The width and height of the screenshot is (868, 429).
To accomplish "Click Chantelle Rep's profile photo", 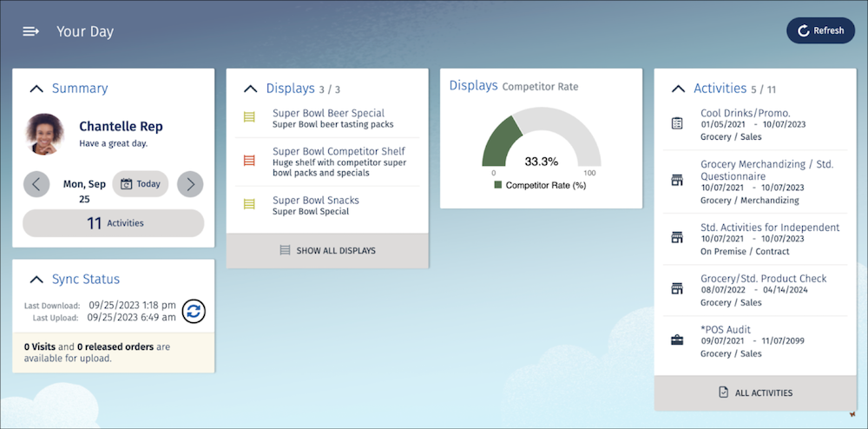I will click(45, 134).
